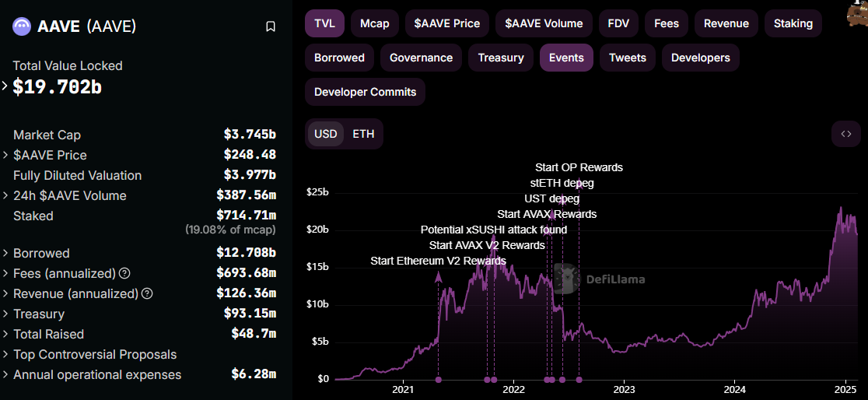This screenshot has width=868, height=400.
Task: Click the 2023 x-axis label
Action: click(624, 389)
